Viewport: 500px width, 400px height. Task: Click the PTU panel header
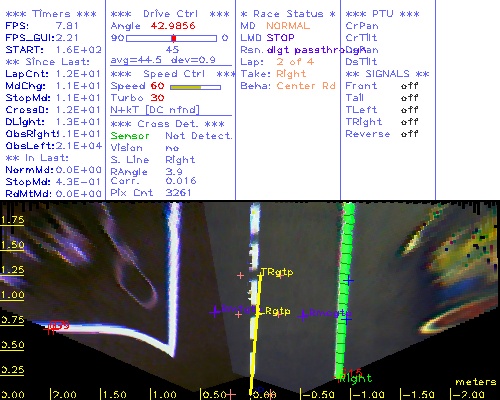tap(383, 14)
